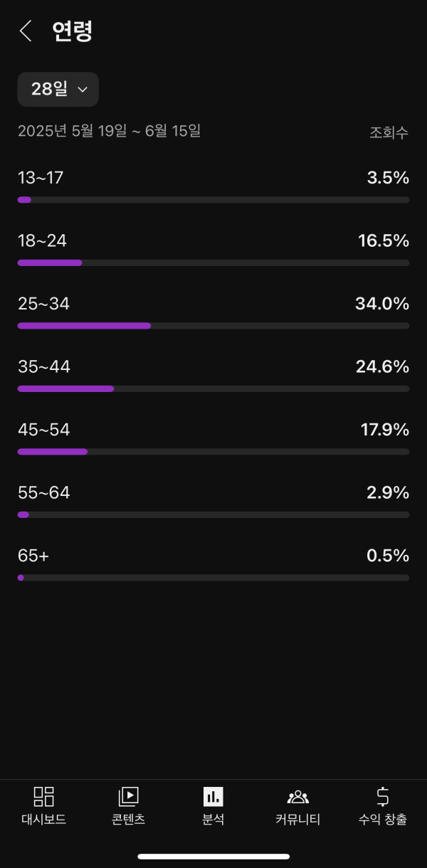Click the 조회수 views column header
The width and height of the screenshot is (427, 868).
coord(389,132)
